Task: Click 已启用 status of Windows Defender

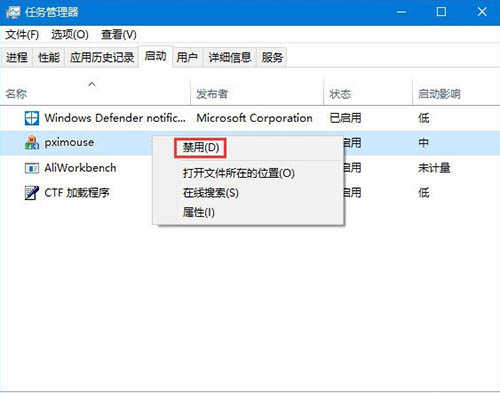Action: [x=345, y=118]
